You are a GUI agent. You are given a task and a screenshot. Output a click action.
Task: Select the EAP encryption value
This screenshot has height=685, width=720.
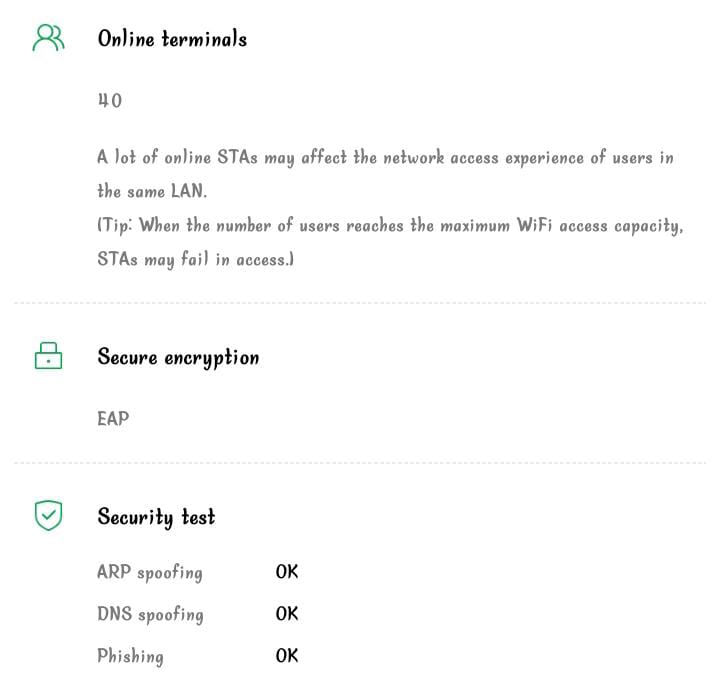click(x=113, y=419)
